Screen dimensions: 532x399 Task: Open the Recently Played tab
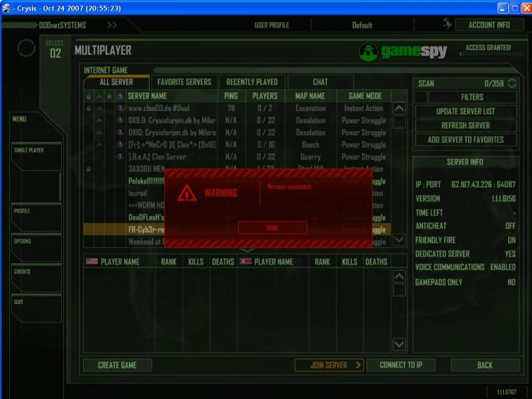pos(252,82)
